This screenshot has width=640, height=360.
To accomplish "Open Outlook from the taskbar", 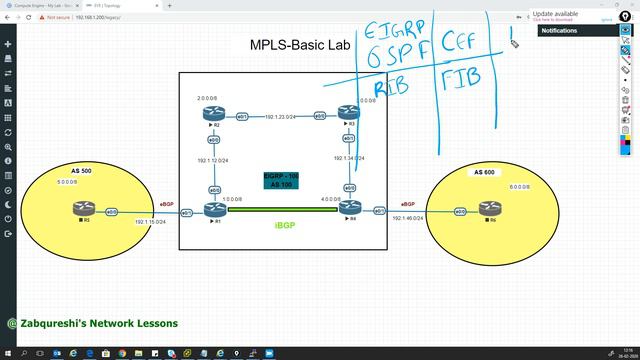I will click(57, 353).
